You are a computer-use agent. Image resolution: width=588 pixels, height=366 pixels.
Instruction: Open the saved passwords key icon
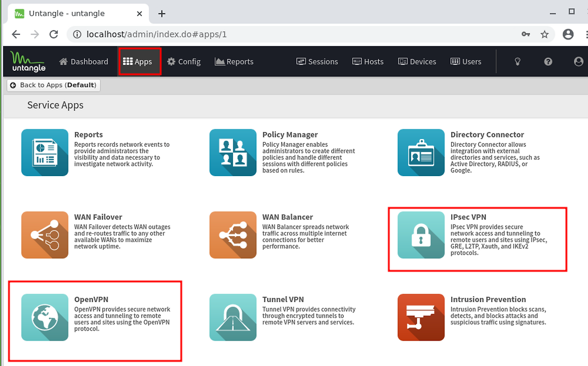[526, 34]
